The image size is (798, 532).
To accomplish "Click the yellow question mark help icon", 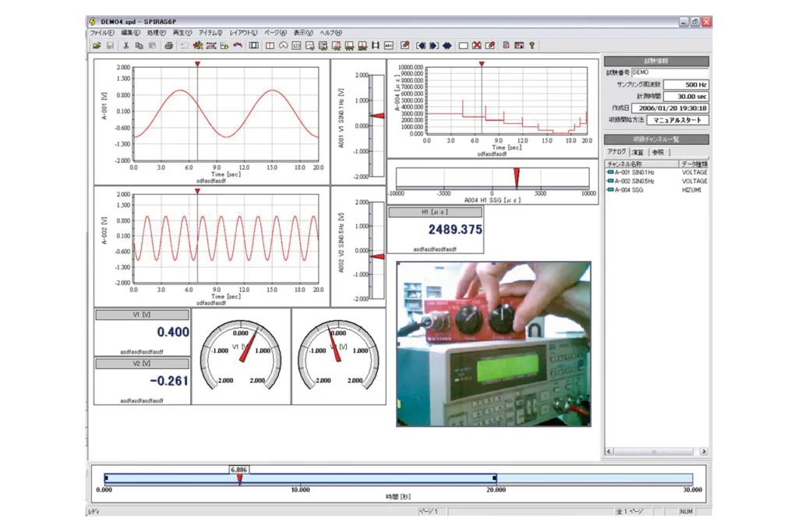I will (532, 46).
